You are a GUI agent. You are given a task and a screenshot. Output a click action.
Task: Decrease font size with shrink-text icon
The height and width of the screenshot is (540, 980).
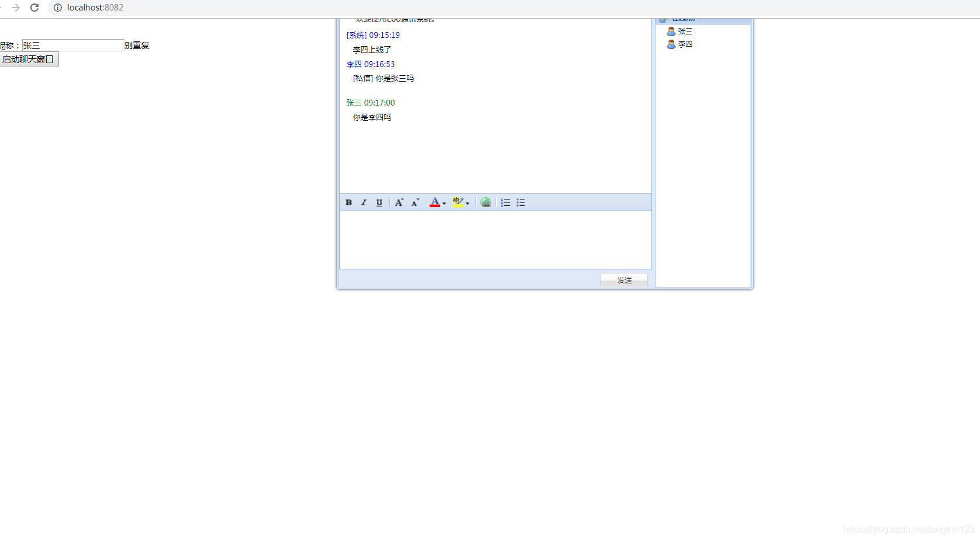pyautogui.click(x=415, y=202)
